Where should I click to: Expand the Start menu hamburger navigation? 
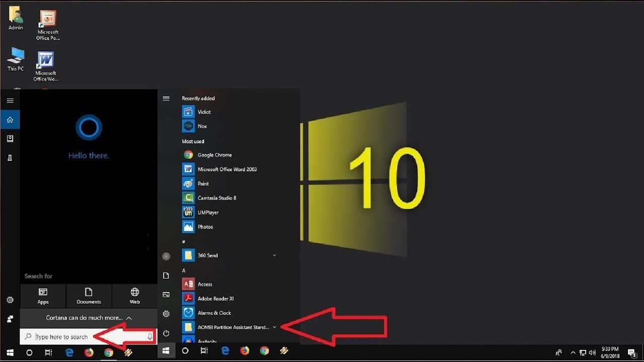pos(166,99)
